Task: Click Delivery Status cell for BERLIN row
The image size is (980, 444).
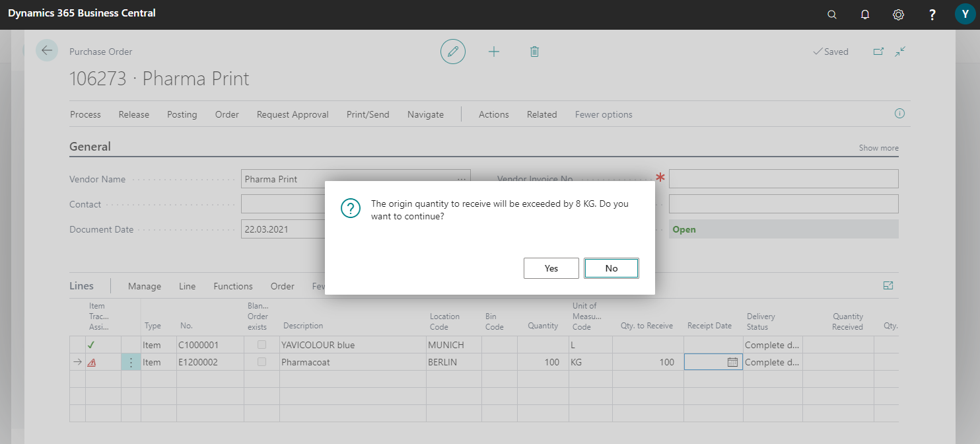Action: coord(773,362)
